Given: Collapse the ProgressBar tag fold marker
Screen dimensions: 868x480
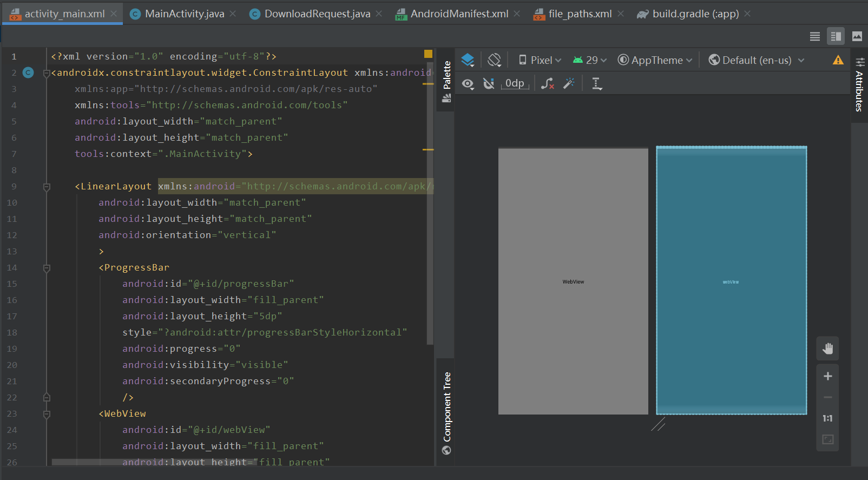Looking at the screenshot, I should point(47,268).
